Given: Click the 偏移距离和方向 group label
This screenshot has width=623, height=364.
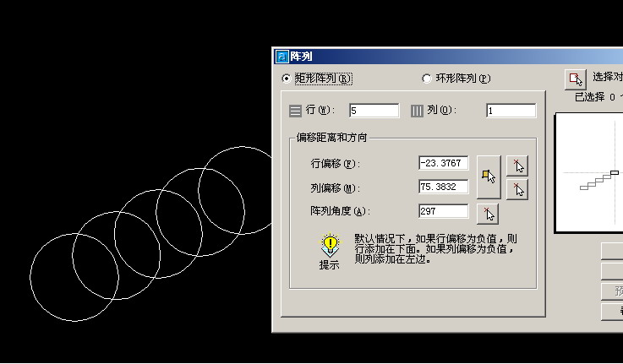Looking at the screenshot, I should pyautogui.click(x=331, y=138).
